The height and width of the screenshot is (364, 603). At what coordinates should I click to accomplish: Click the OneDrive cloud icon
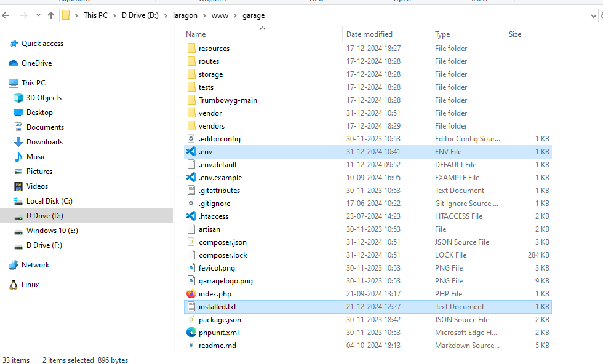[13, 63]
